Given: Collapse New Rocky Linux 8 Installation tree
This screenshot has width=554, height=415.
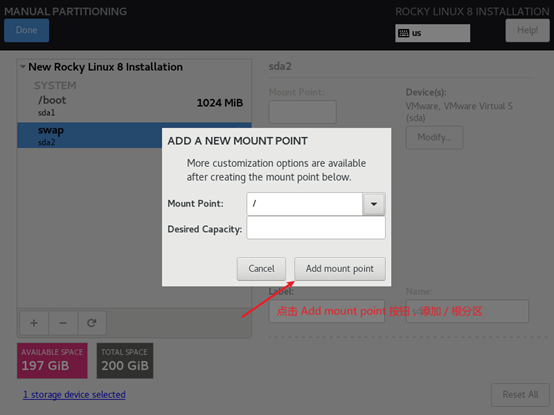Looking at the screenshot, I should pos(23,66).
